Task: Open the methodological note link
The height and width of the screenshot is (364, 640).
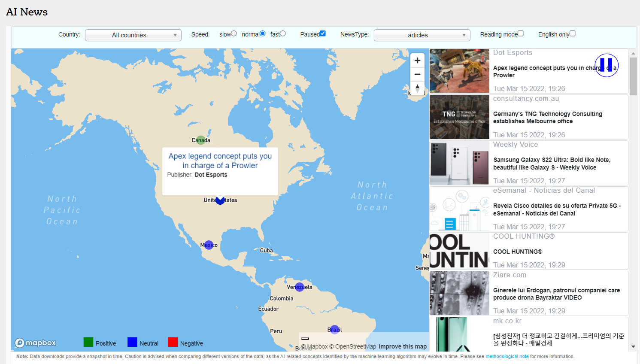Action: (x=507, y=356)
